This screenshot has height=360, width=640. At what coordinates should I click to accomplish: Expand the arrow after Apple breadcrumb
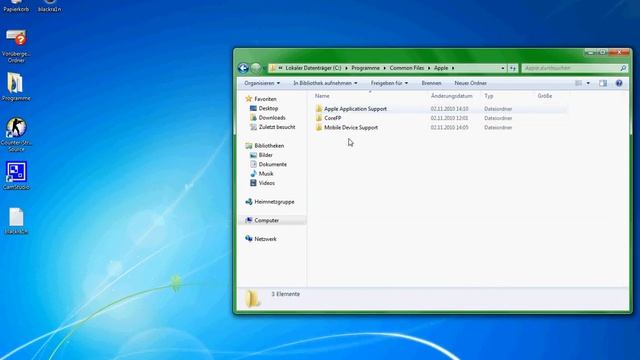point(453,68)
